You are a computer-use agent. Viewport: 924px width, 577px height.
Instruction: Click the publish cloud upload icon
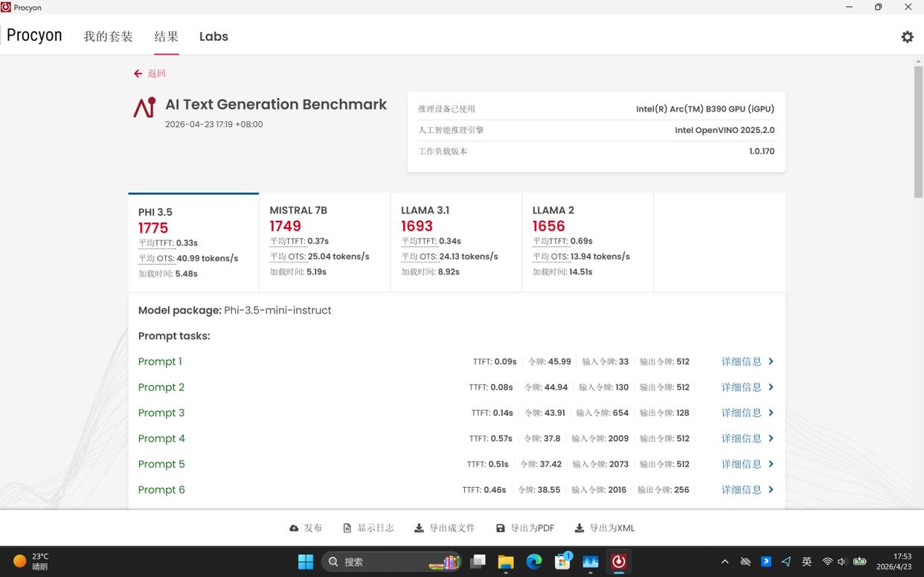coord(294,528)
